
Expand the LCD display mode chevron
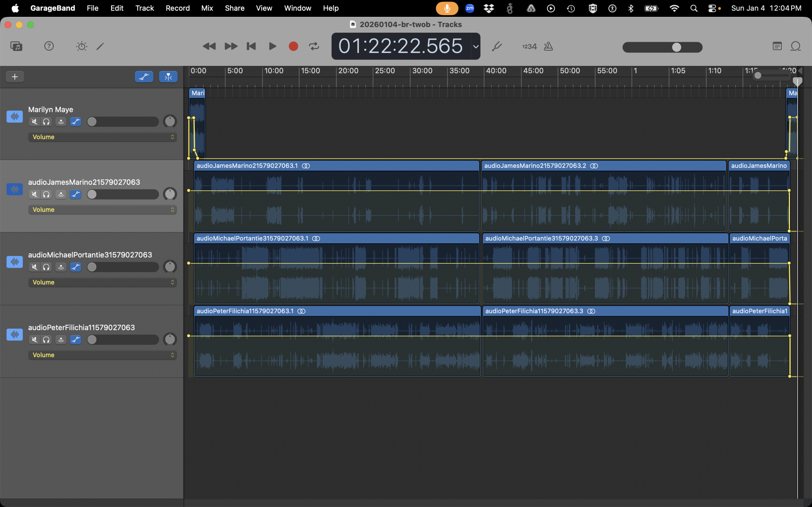coord(475,47)
